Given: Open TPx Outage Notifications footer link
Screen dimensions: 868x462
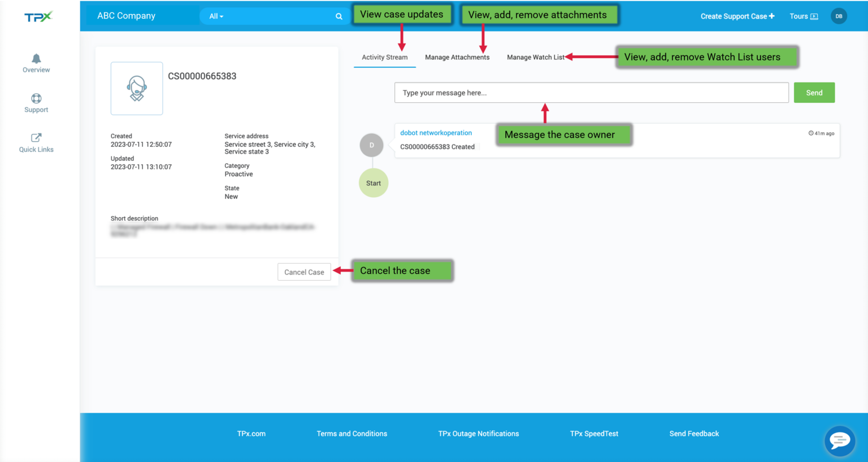Looking at the screenshot, I should point(478,434).
